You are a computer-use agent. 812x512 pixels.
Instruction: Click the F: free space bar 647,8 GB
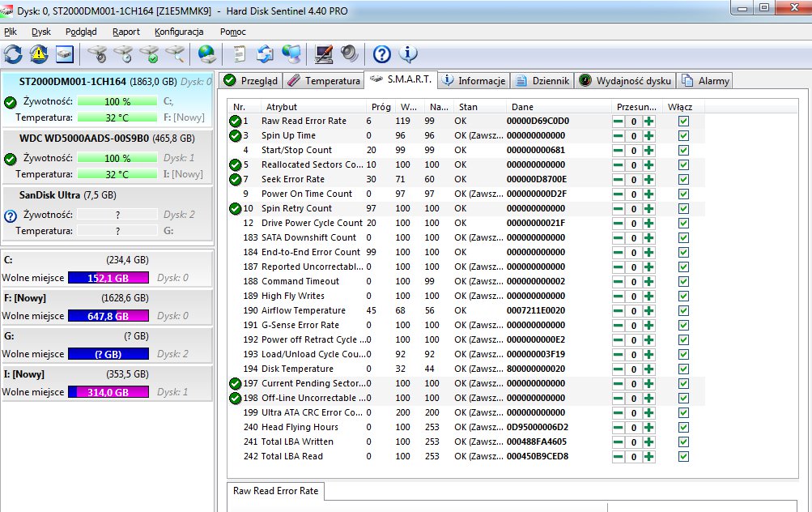pyautogui.click(x=108, y=316)
